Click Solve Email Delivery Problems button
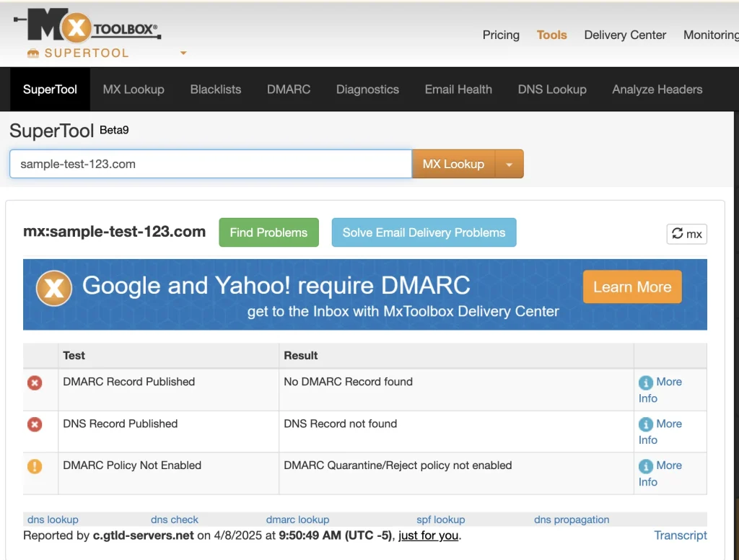This screenshot has height=560, width=739. point(424,232)
